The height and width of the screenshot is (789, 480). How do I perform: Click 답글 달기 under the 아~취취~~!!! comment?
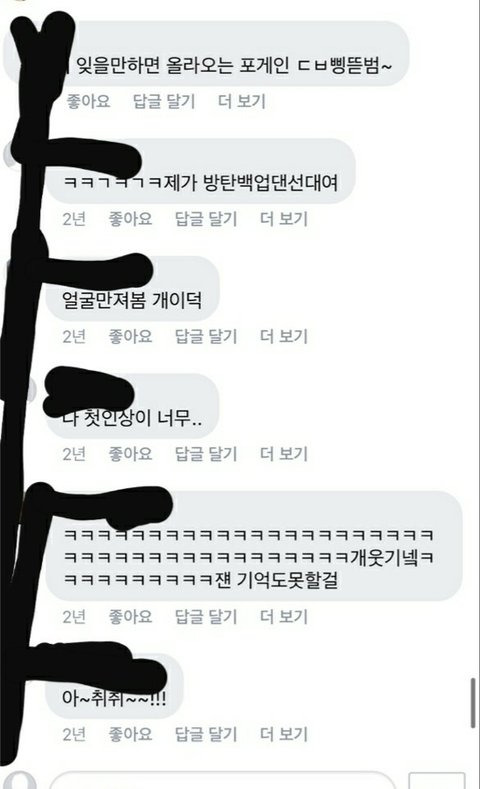[206, 734]
